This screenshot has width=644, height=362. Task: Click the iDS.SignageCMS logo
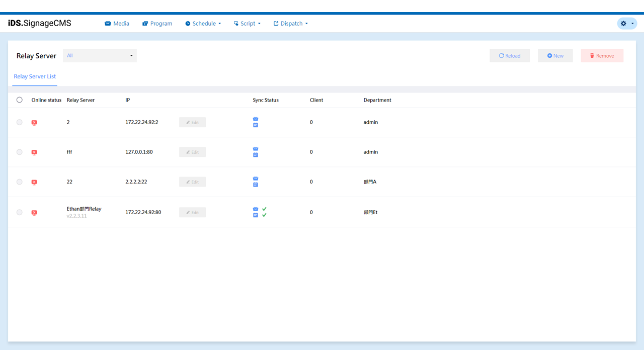(x=40, y=24)
